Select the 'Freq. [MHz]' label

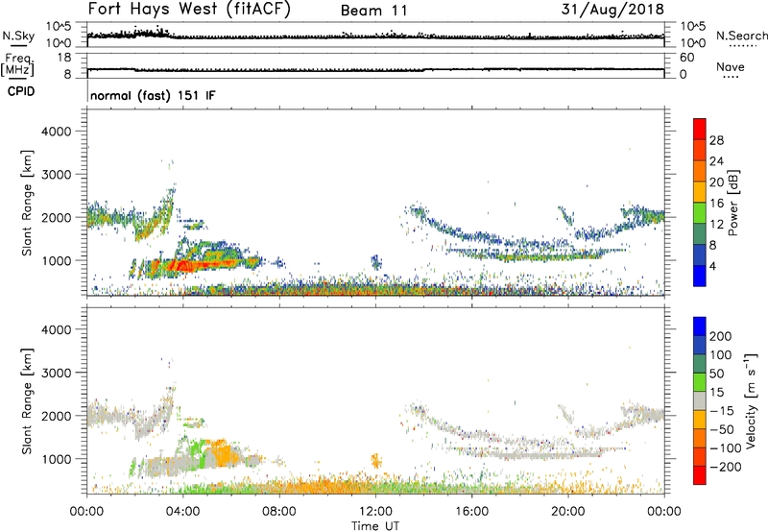point(18,65)
